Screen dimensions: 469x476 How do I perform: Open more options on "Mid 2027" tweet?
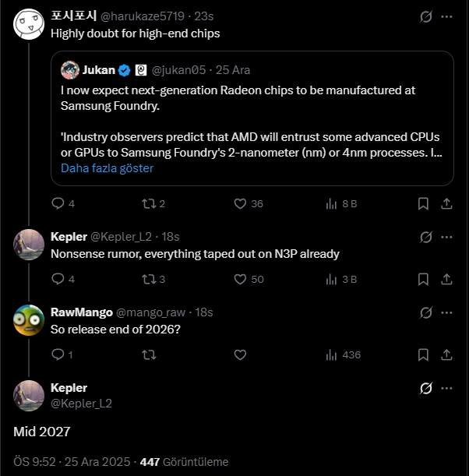(x=447, y=388)
